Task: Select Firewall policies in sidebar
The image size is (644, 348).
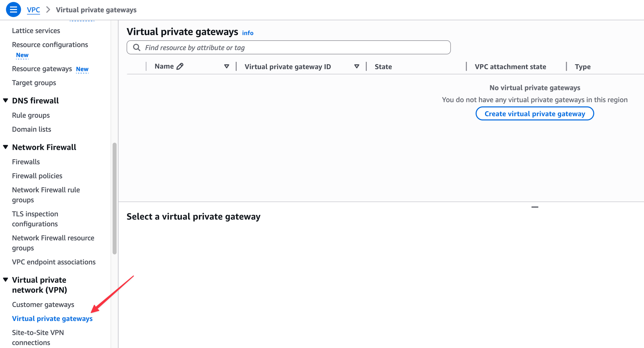Action: pyautogui.click(x=37, y=176)
